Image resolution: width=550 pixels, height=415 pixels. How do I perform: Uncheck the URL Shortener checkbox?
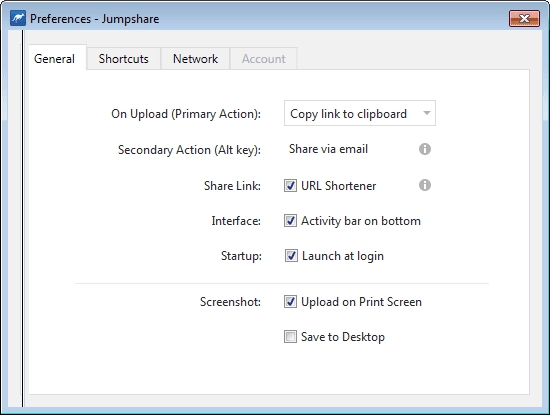pos(290,186)
